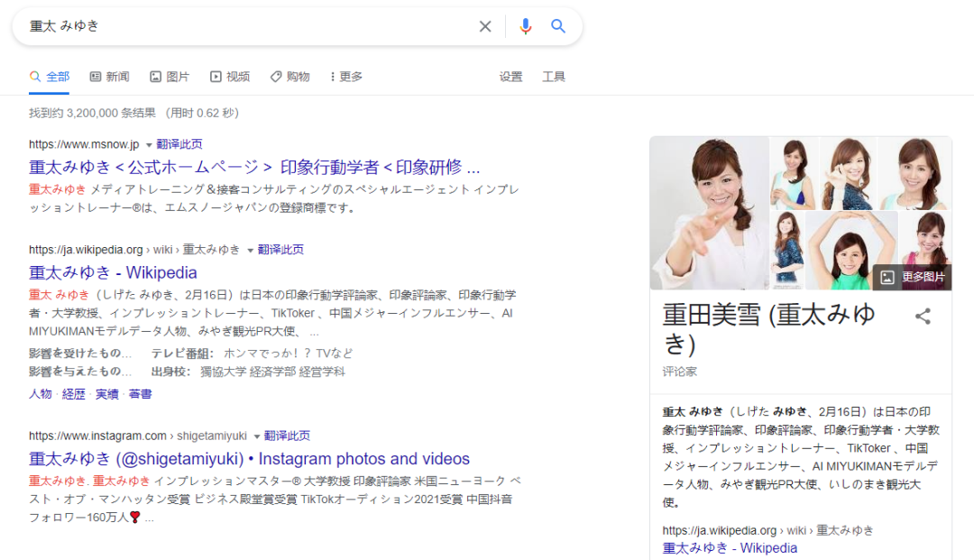Click the blue magnifier search button
The image size is (974, 560).
[x=558, y=26]
